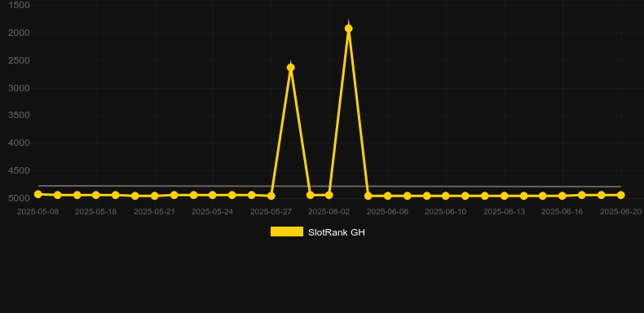Click the 2025-06-02 x-axis date label

tap(329, 212)
